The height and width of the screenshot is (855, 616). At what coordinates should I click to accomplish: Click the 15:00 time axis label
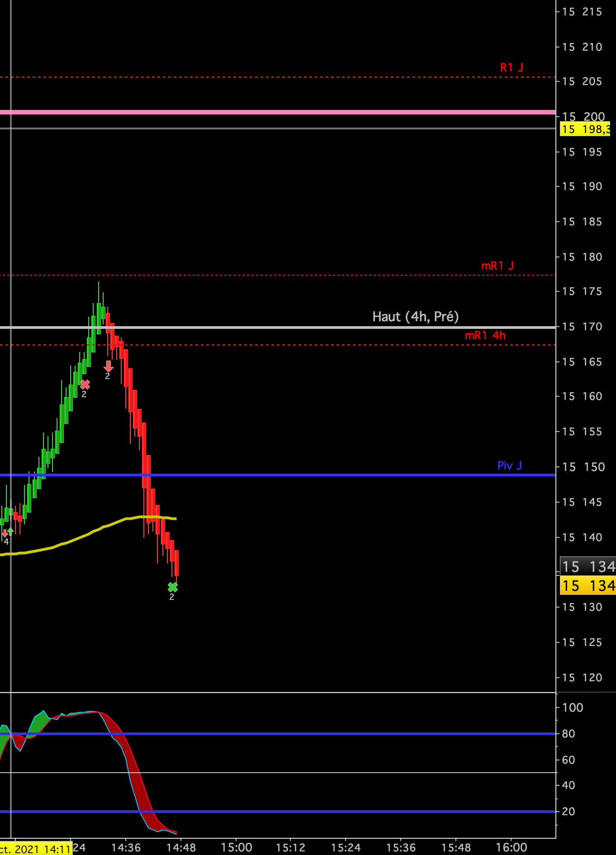pos(236,847)
